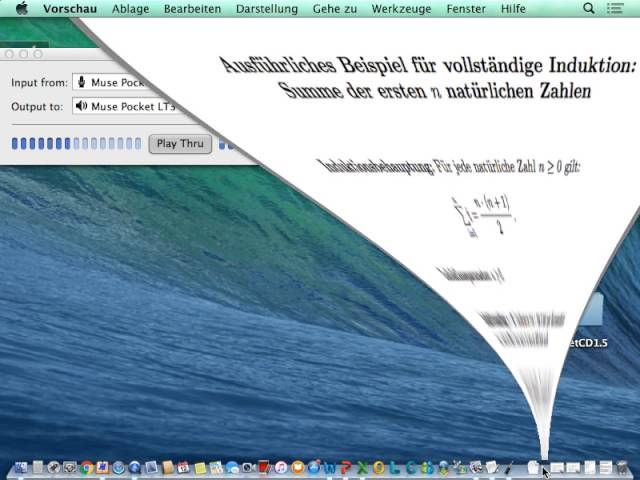640x480 pixels.
Task: Click the Spotlight search magnifier icon
Action: [588, 9]
